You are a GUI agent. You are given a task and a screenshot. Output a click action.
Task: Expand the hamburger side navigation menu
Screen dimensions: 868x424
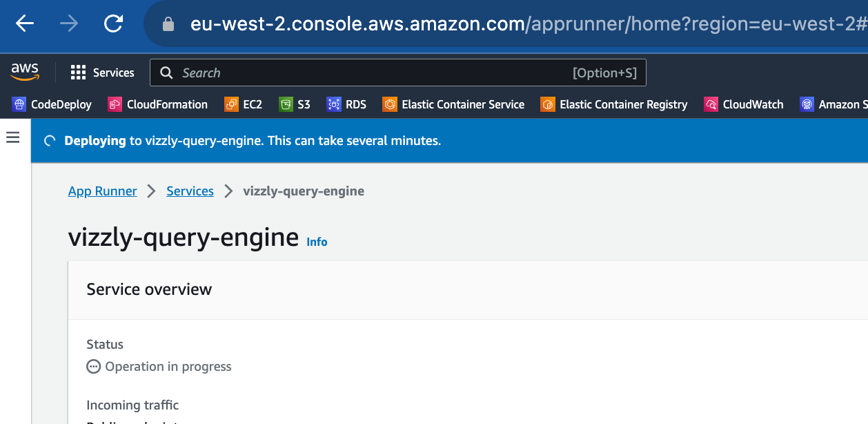coord(13,137)
